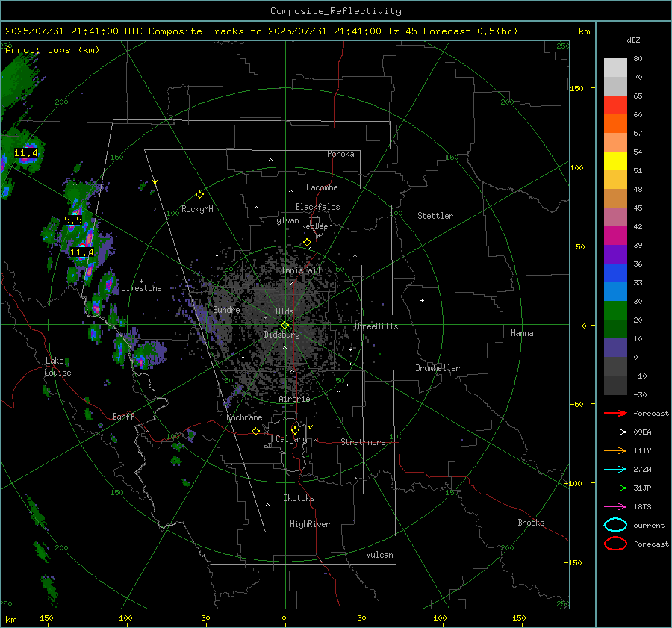Image resolution: width=672 pixels, height=628 pixels.
Task: Pick the bright yellow swatch in dBZ legend
Action: pos(615,161)
